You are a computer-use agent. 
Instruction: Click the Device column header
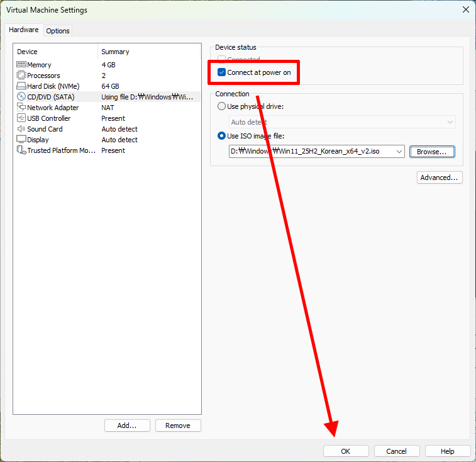[27, 52]
